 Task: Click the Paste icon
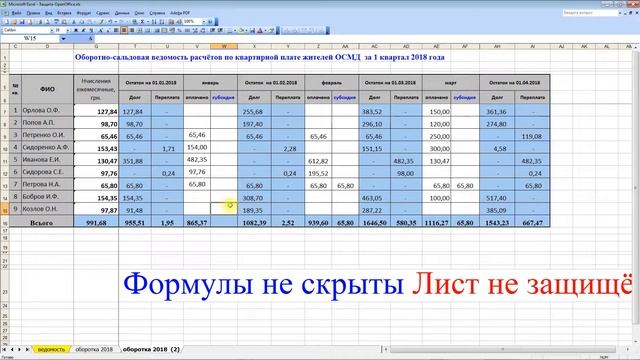[x=90, y=22]
